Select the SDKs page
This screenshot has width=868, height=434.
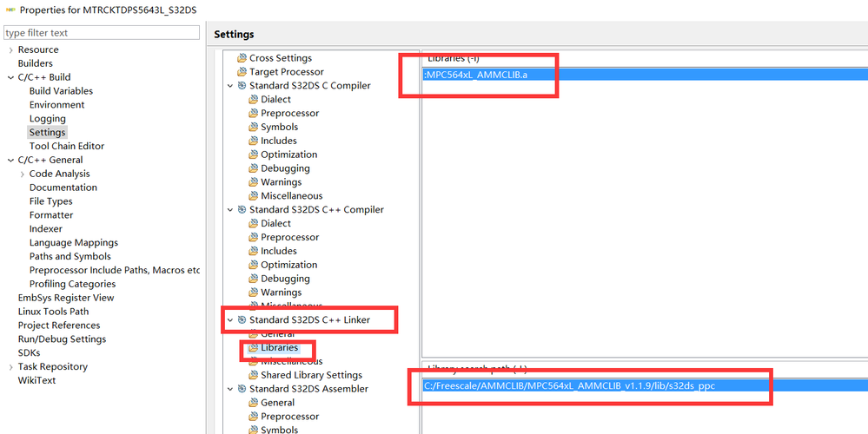click(x=29, y=352)
